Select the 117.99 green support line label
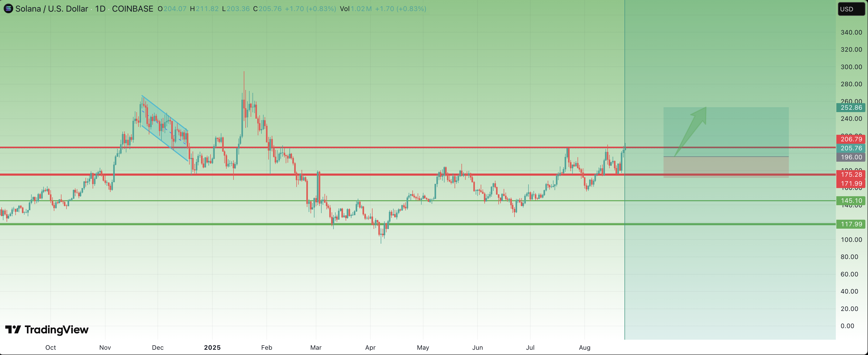Screen dimensions: 868x355 pyautogui.click(x=851, y=224)
